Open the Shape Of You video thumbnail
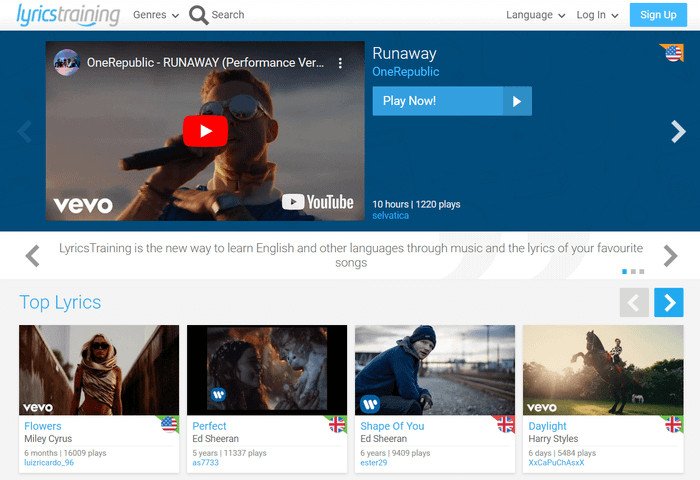The width and height of the screenshot is (700, 480). click(435, 370)
